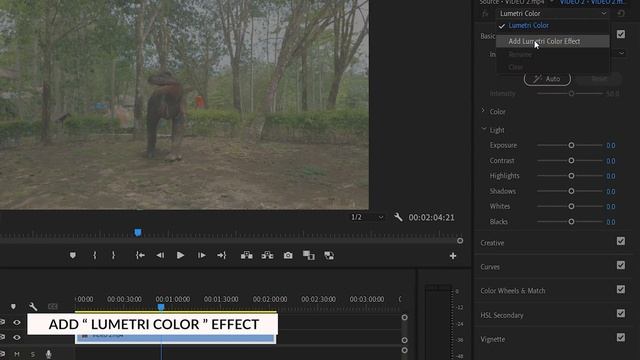This screenshot has width=640, height=360.
Task: Play the program monitor video
Action: (180, 256)
